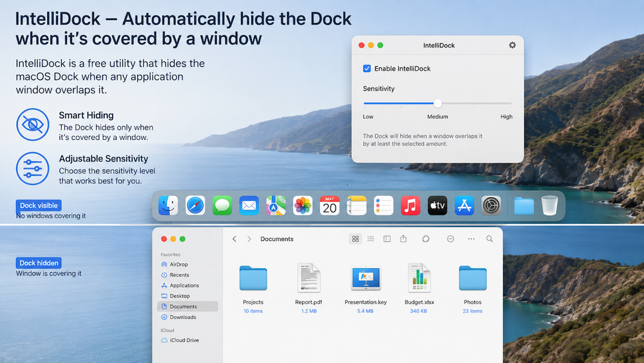
Task: Select Recents in Finder sidebar
Action: (x=187, y=275)
